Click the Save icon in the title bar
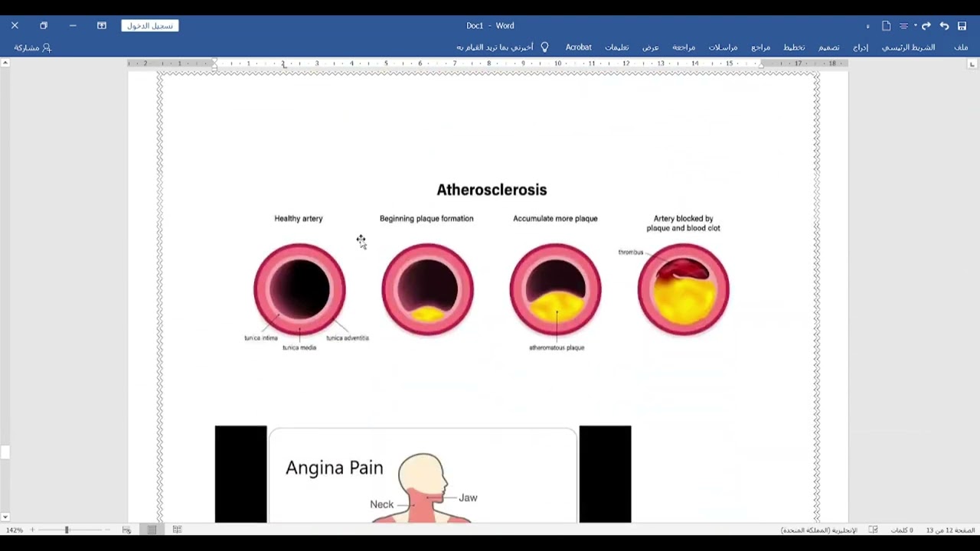 coord(962,26)
